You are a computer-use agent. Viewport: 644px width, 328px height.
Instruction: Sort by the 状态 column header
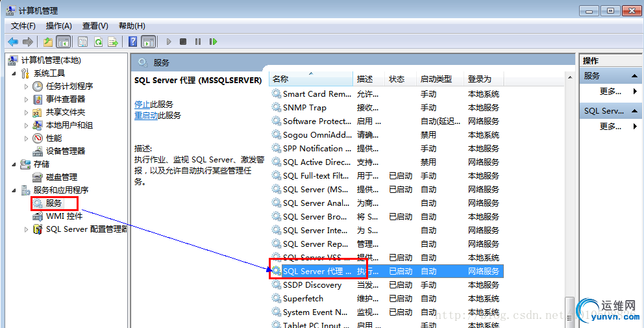click(401, 79)
